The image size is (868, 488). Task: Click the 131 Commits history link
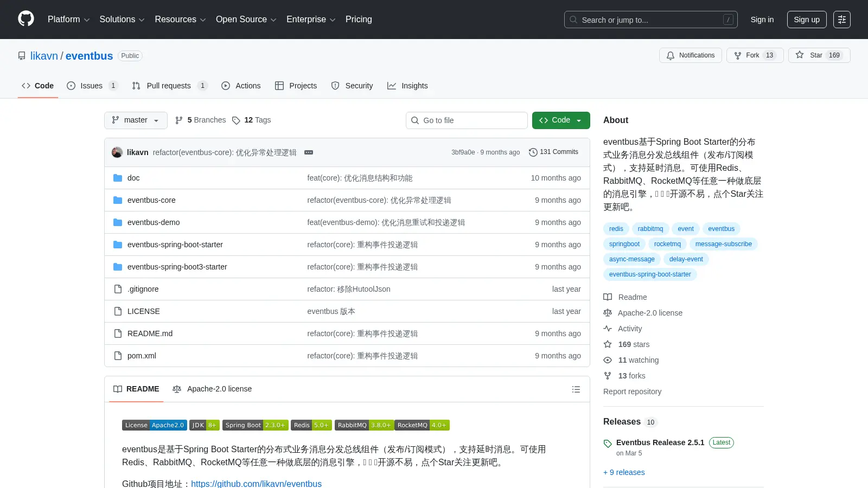553,152
